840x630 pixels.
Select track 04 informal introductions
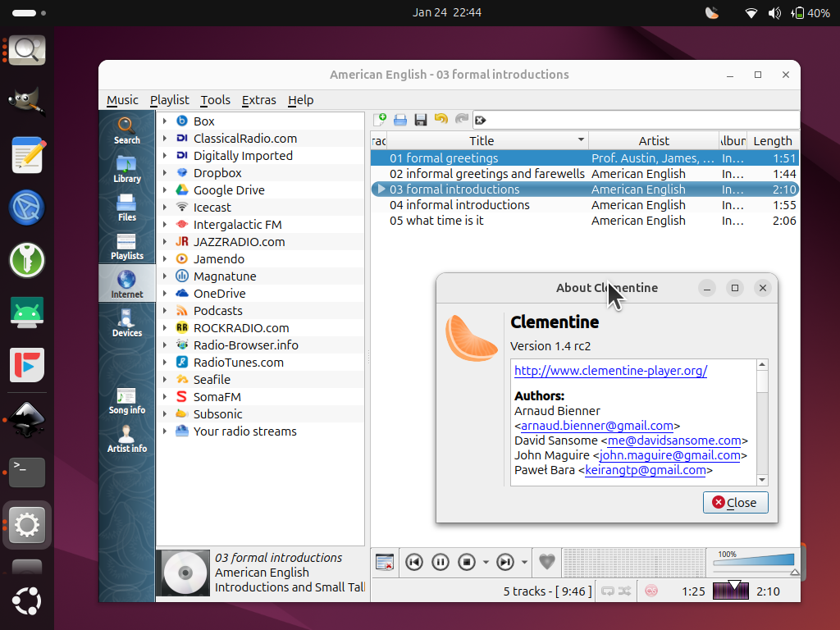click(x=584, y=205)
